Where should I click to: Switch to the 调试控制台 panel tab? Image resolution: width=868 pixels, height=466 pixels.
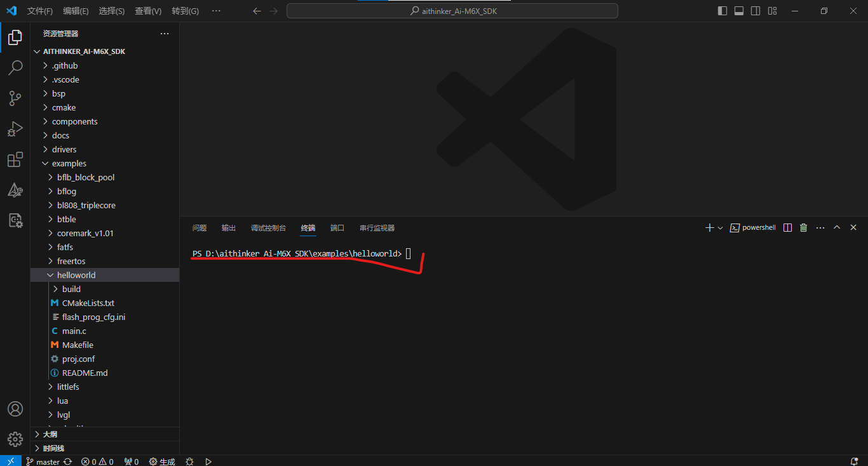[x=268, y=228]
